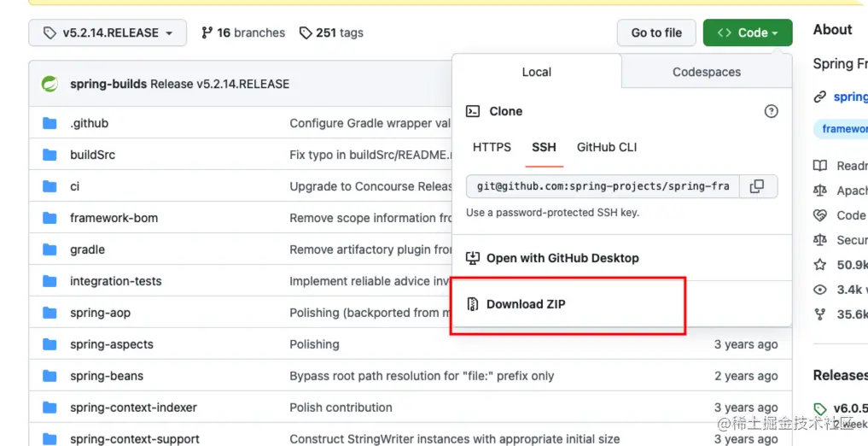
Task: Open the integration-tests folder
Action: pos(116,281)
